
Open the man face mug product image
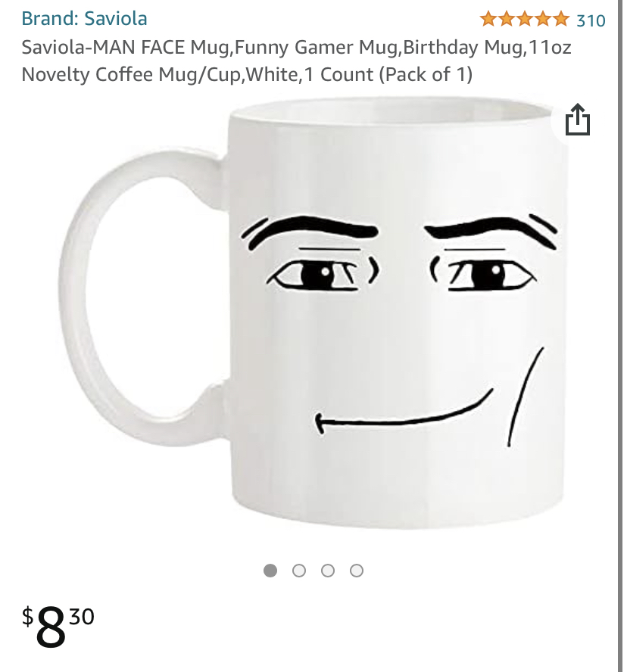[x=313, y=313]
